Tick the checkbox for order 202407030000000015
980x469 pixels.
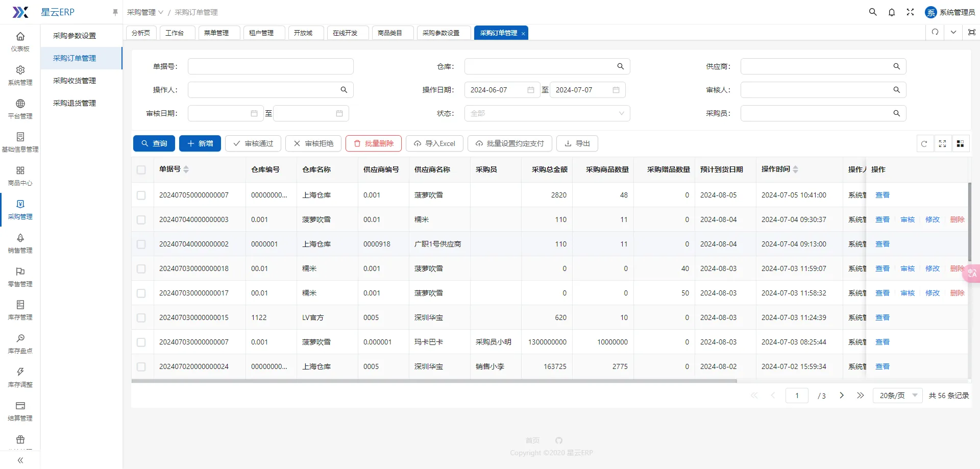141,318
